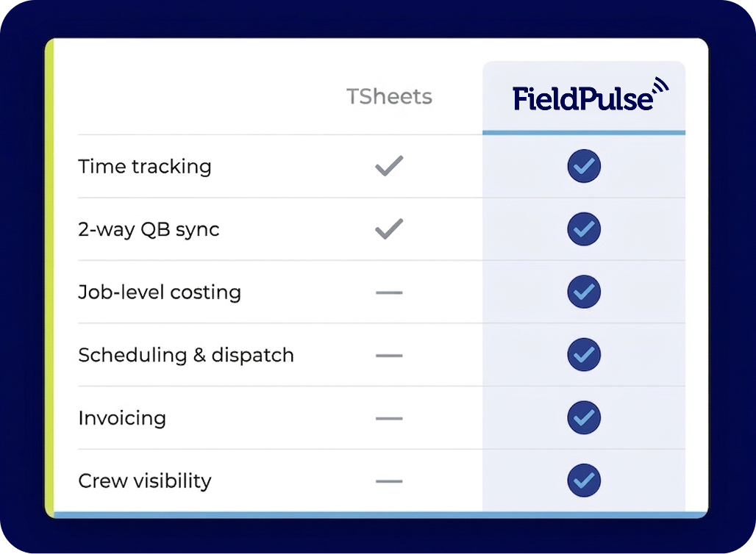Viewport: 756px width, 554px height.
Task: Click TSheets gray checkmark for Time tracking
Action: point(389,167)
